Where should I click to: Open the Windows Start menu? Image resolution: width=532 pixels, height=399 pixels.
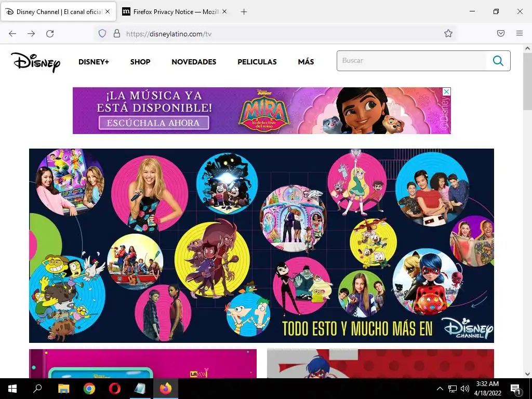click(12, 389)
